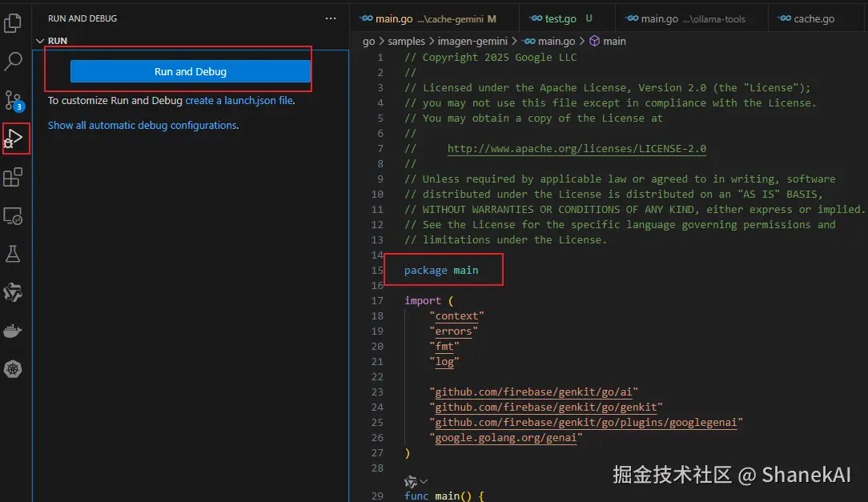868x502 pixels.
Task: Click the imagen-gemini breadcrumb segment
Action: pyautogui.click(x=472, y=41)
